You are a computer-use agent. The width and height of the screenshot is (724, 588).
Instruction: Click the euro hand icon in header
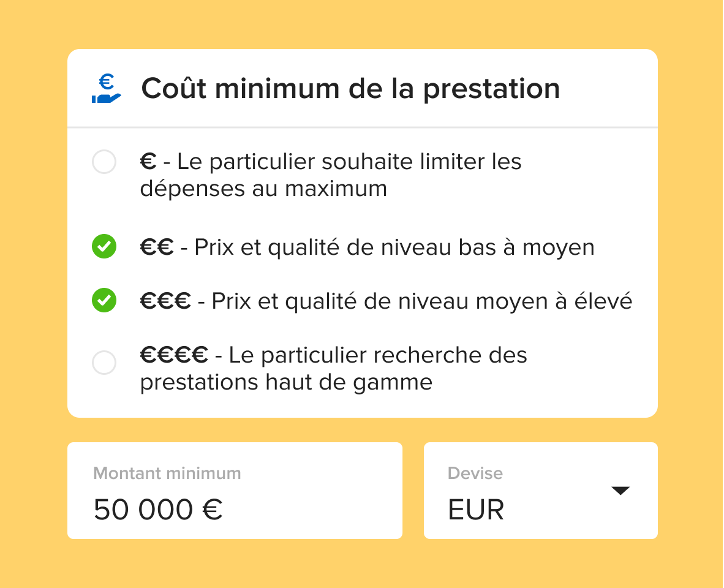pos(107,89)
